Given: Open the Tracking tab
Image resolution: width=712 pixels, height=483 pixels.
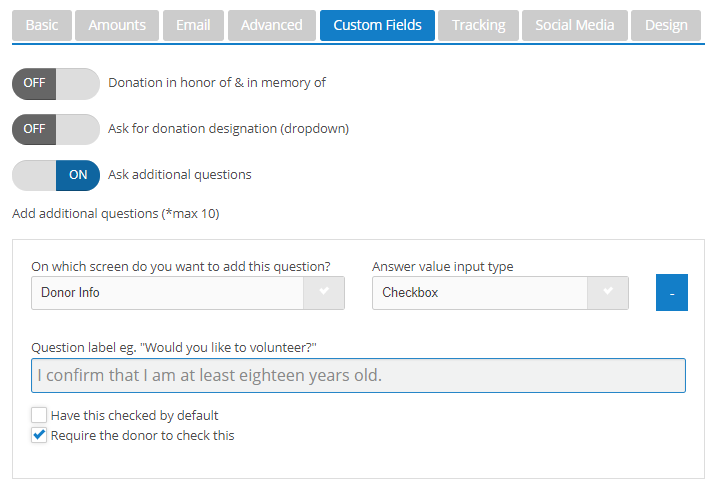Looking at the screenshot, I should click(x=478, y=25).
